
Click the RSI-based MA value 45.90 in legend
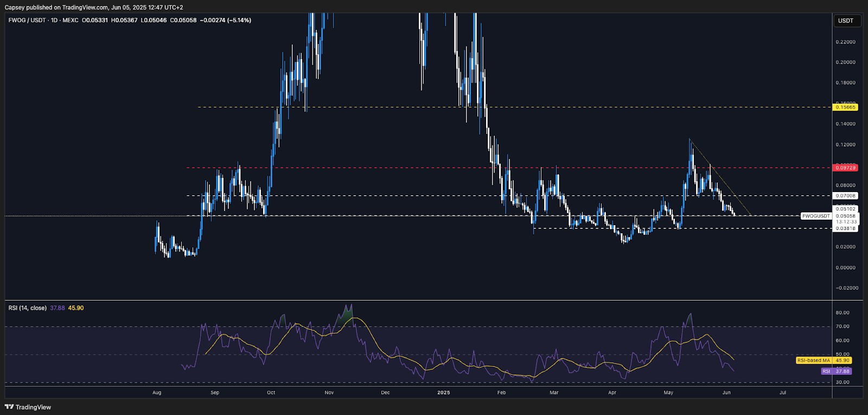coord(76,308)
